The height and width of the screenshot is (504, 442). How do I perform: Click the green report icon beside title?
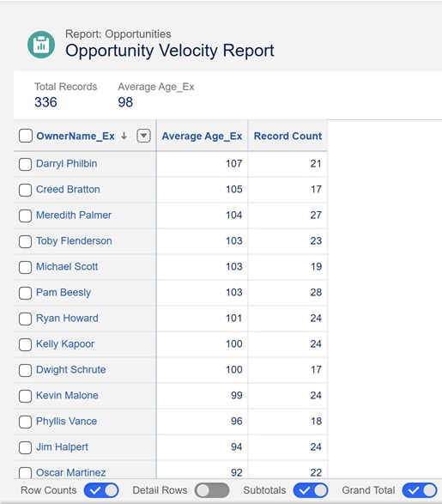(x=41, y=45)
